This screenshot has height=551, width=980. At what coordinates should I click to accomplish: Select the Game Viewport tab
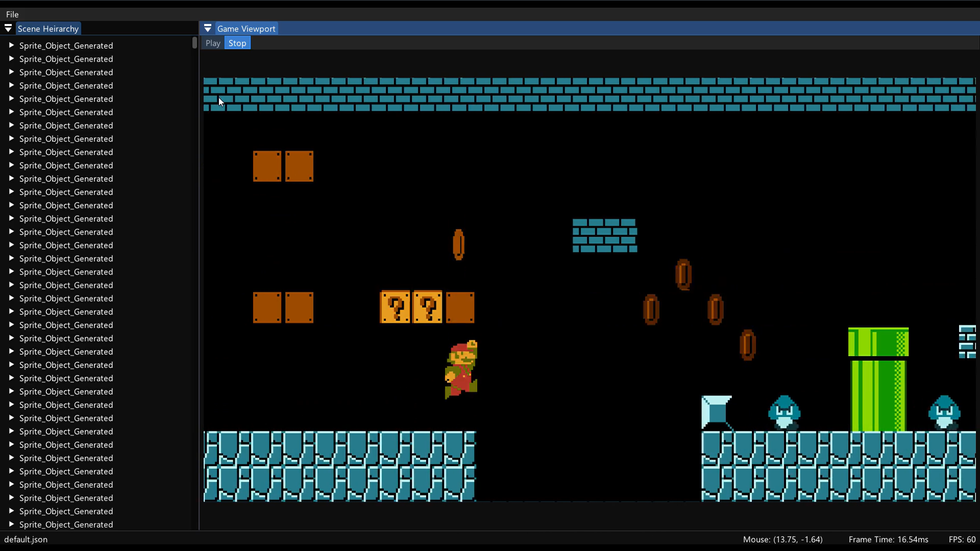246,29
